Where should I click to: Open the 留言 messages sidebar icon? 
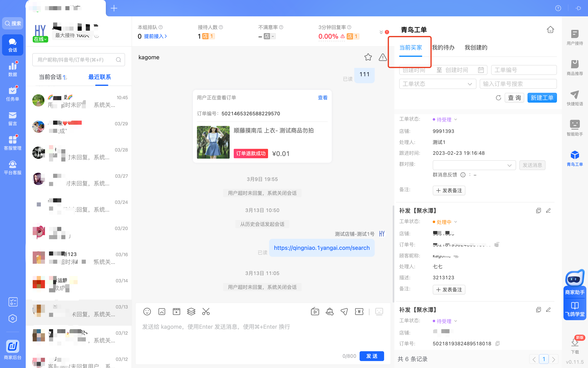13,119
